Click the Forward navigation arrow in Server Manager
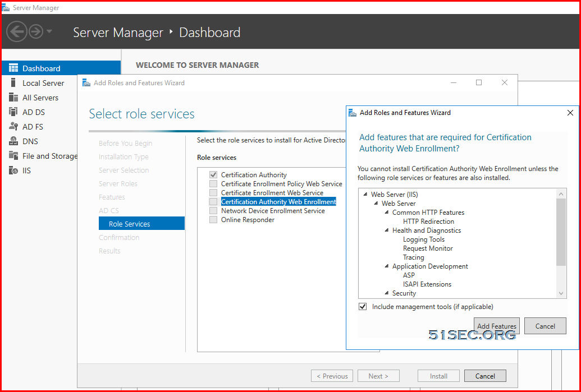 (x=36, y=32)
